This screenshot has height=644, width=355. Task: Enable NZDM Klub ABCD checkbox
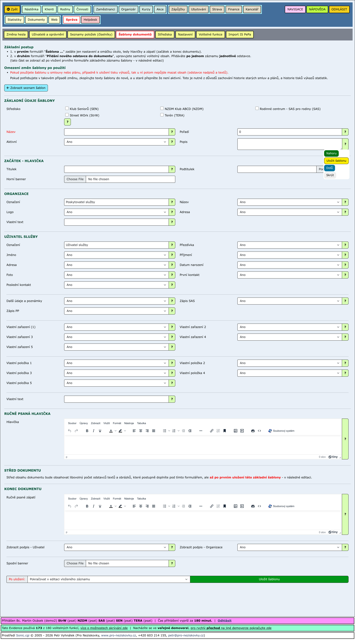click(162, 108)
